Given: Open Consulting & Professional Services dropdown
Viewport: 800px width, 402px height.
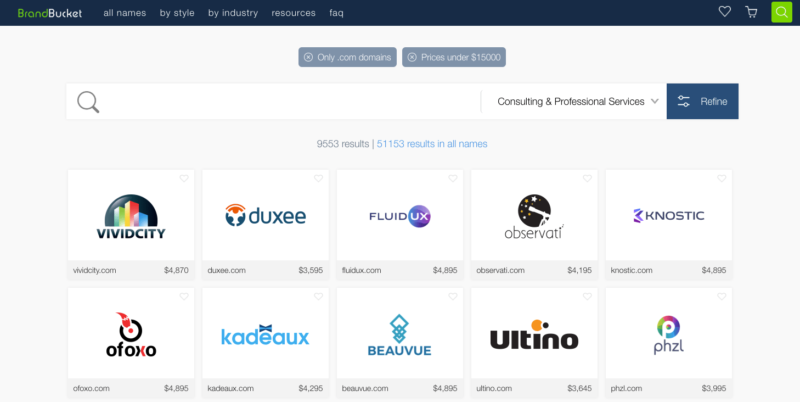Looking at the screenshot, I should tap(578, 102).
